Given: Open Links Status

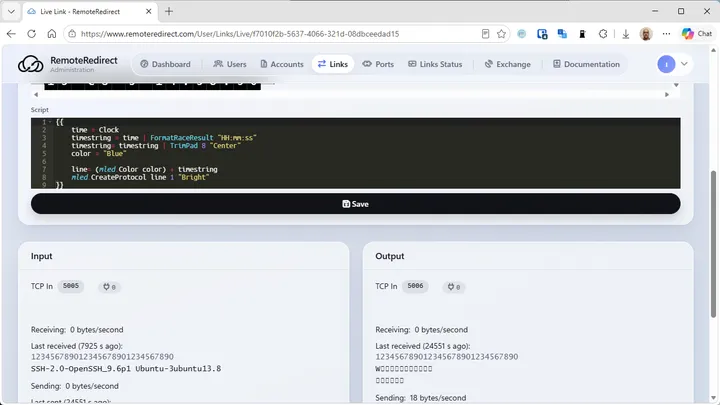Looking at the screenshot, I should (435, 64).
